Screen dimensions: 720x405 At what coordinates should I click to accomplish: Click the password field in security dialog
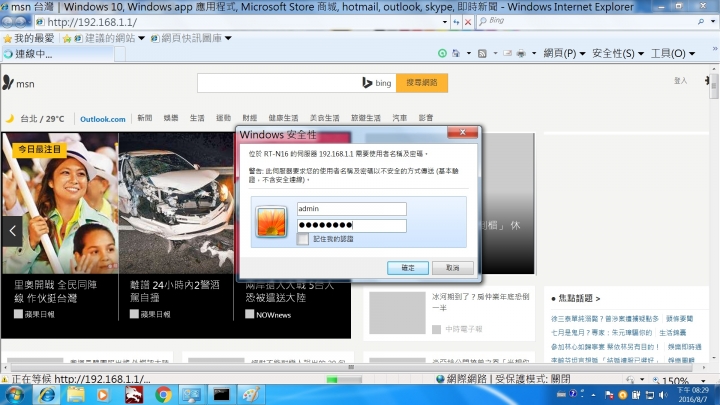click(x=351, y=225)
